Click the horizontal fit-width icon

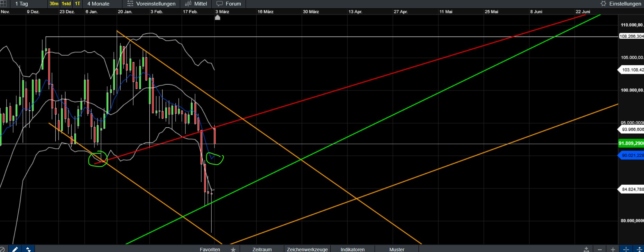pos(586,249)
